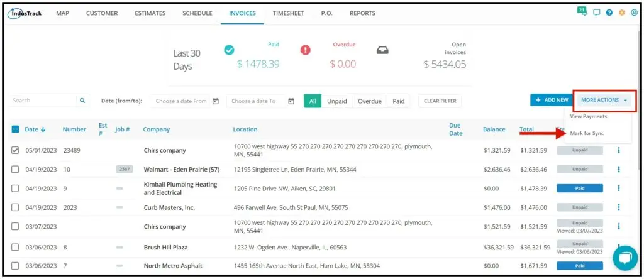The image size is (644, 279).
Task: Toggle the select-all header checkbox
Action: [x=15, y=129]
